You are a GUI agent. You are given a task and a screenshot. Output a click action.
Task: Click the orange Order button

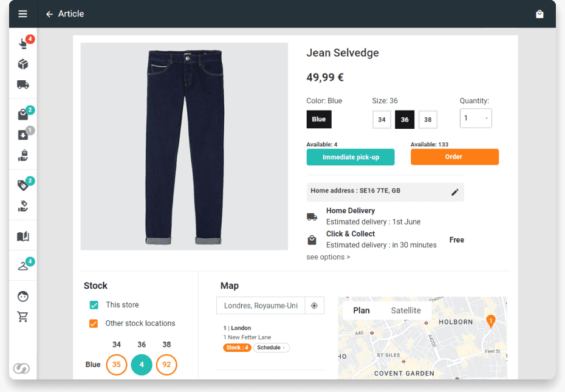tap(455, 157)
